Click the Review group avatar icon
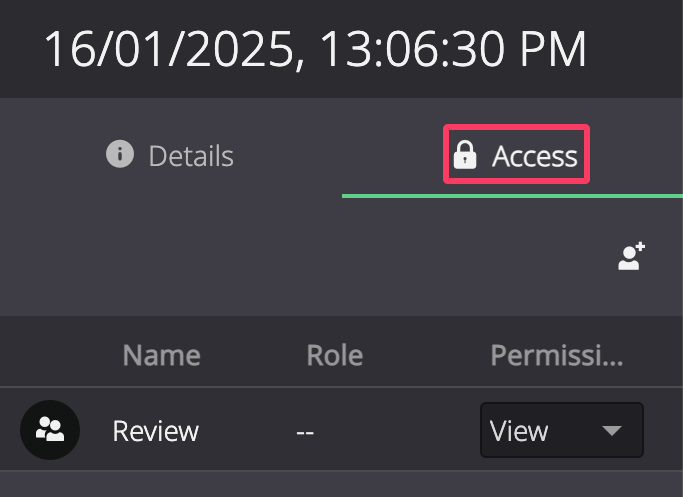 click(x=50, y=429)
